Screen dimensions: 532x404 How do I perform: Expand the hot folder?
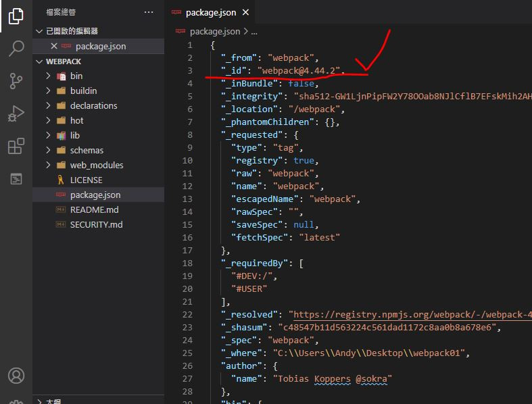48,120
